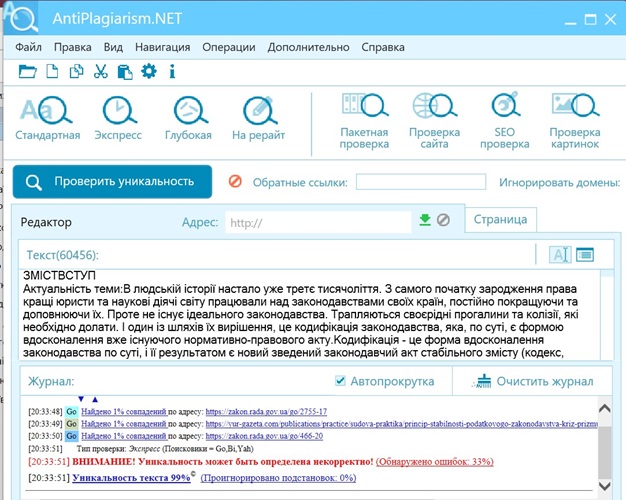Open SEO проверка tool

coord(505,121)
